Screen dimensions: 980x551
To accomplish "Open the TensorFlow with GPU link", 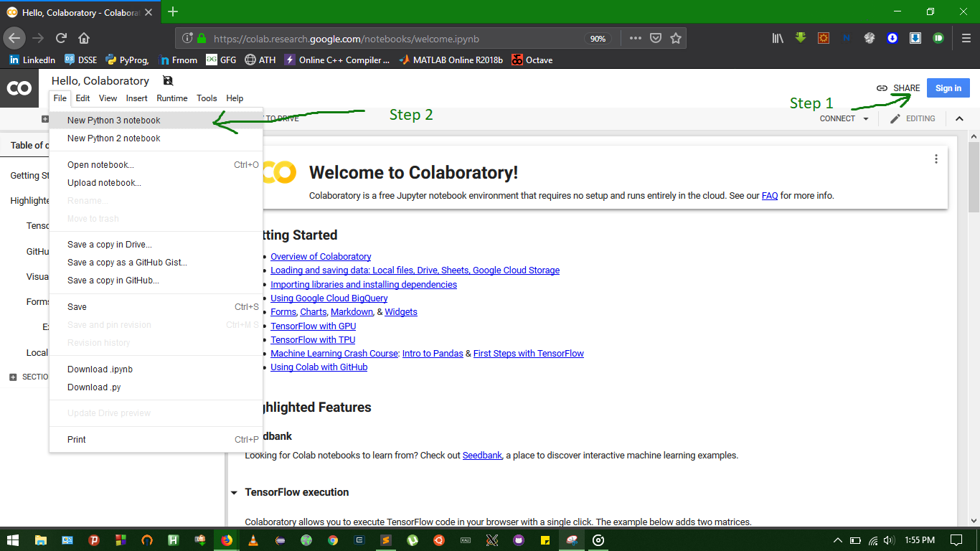I will tap(313, 326).
